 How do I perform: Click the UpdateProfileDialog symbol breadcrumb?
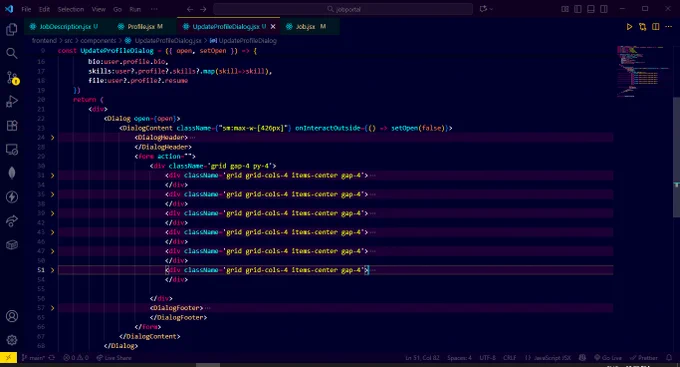click(243, 41)
